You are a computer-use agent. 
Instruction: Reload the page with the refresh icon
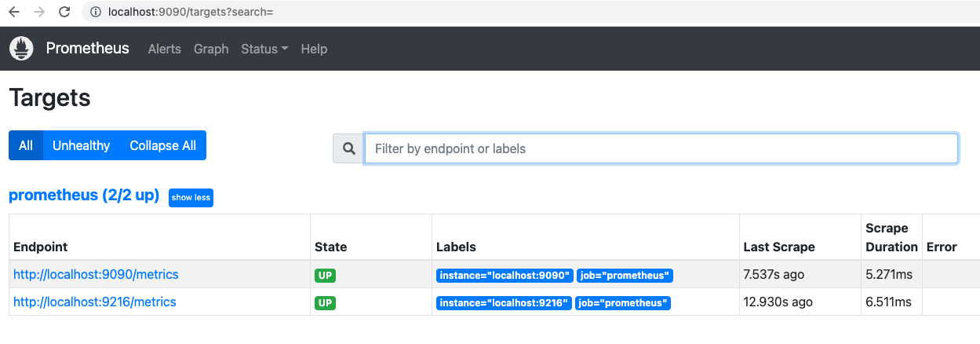(x=64, y=12)
